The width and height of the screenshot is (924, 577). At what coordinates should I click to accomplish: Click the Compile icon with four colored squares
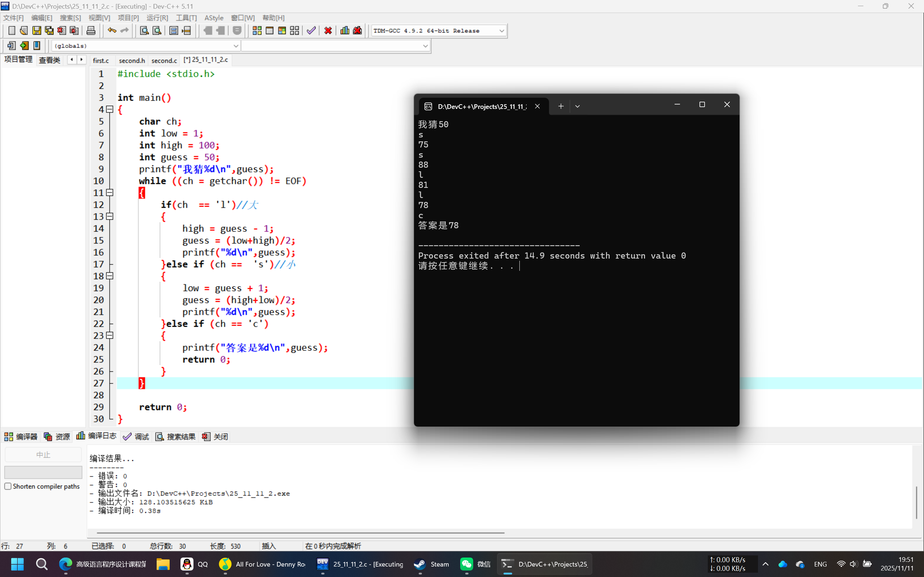coord(257,31)
